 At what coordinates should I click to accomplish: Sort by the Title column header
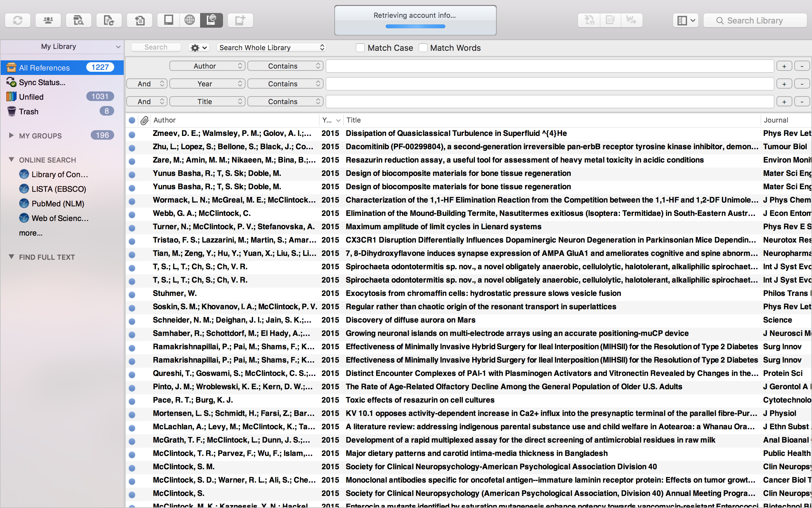[552, 120]
